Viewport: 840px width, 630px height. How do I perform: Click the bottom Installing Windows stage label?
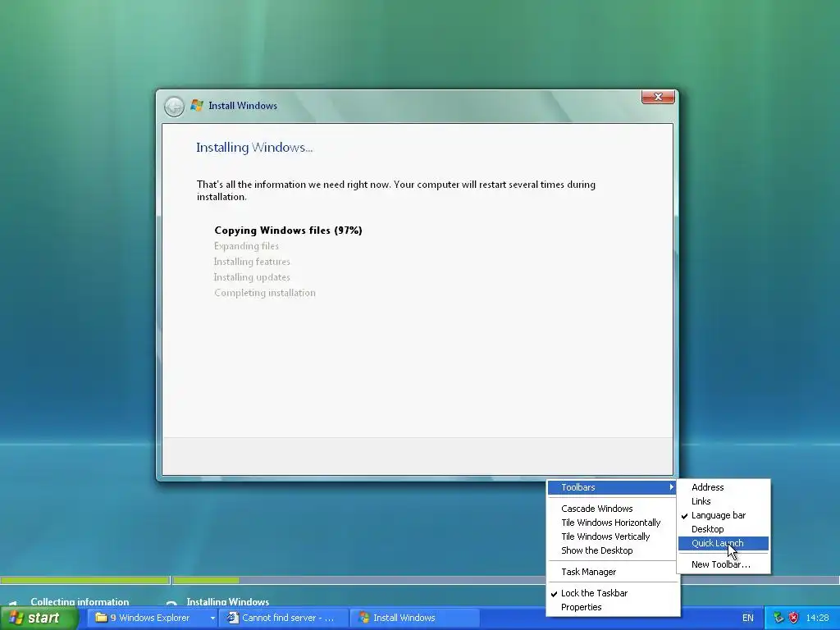coord(228,601)
